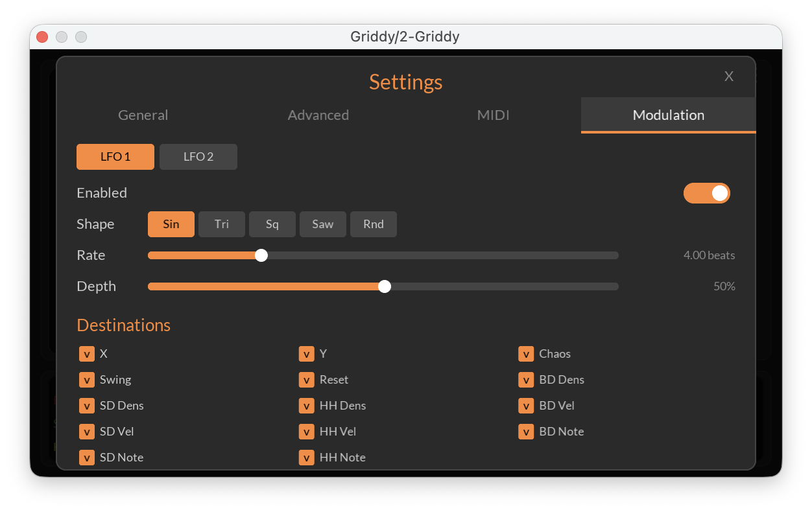Image resolution: width=812 pixels, height=512 pixels.
Task: Switch to the MIDI tab
Action: tap(493, 115)
